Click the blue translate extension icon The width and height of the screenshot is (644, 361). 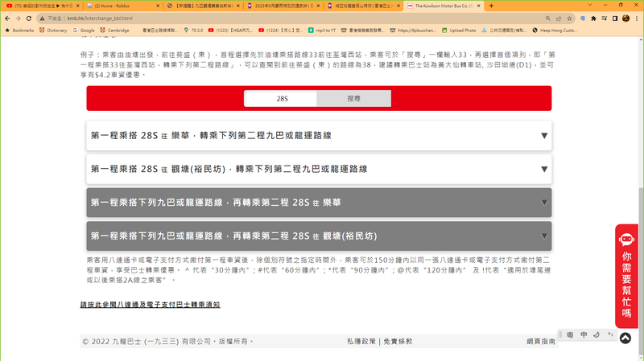583,18
